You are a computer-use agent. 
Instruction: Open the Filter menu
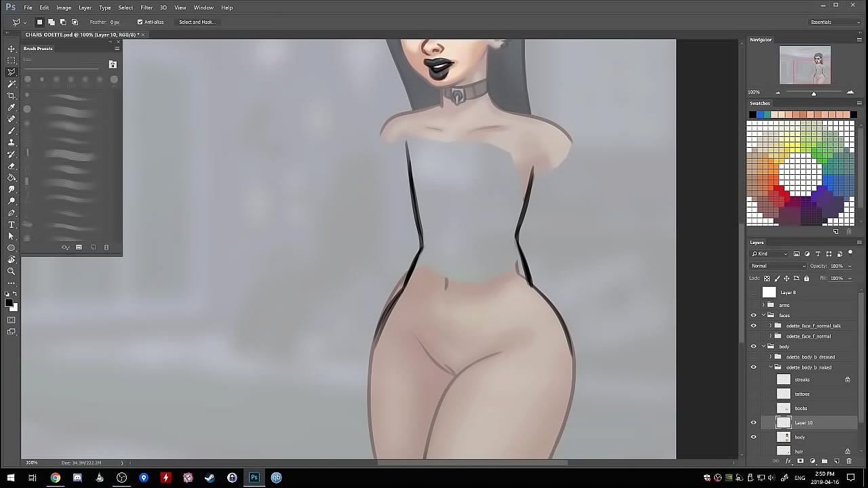146,7
